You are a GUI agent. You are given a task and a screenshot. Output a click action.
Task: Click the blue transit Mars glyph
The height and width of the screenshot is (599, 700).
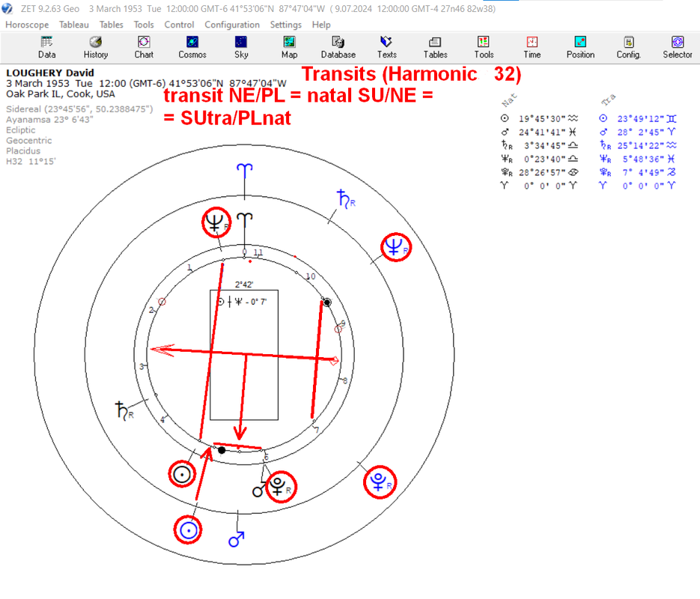pyautogui.click(x=236, y=539)
